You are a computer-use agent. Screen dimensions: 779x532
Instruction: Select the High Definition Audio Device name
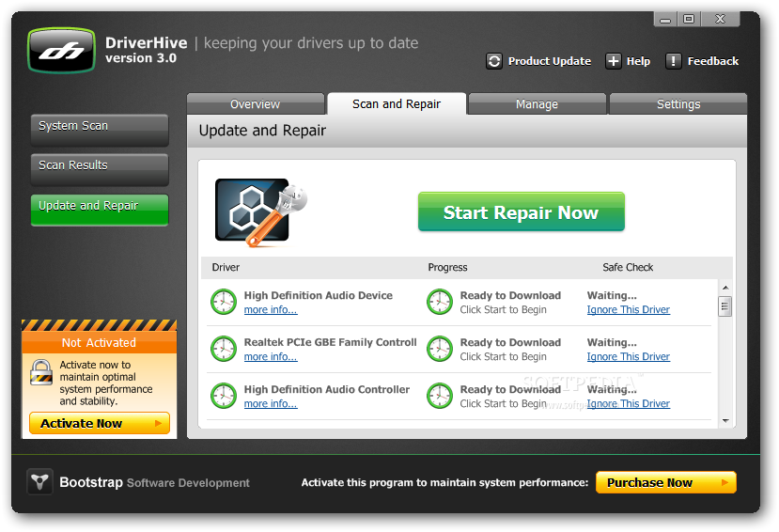pyautogui.click(x=318, y=295)
